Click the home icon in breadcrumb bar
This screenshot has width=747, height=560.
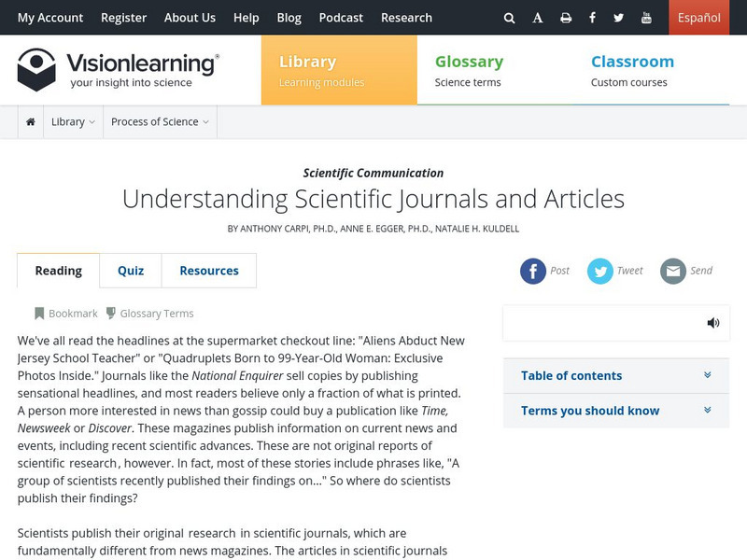[x=32, y=121]
